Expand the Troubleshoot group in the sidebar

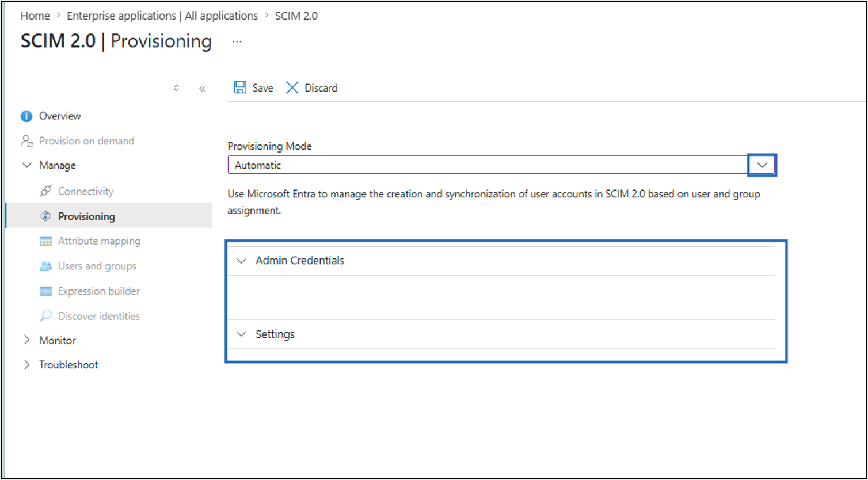26,365
